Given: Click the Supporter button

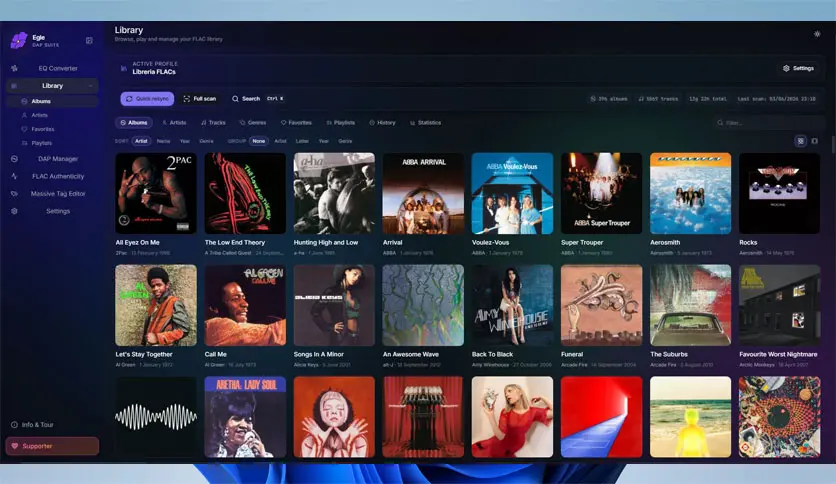Looking at the screenshot, I should [52, 446].
